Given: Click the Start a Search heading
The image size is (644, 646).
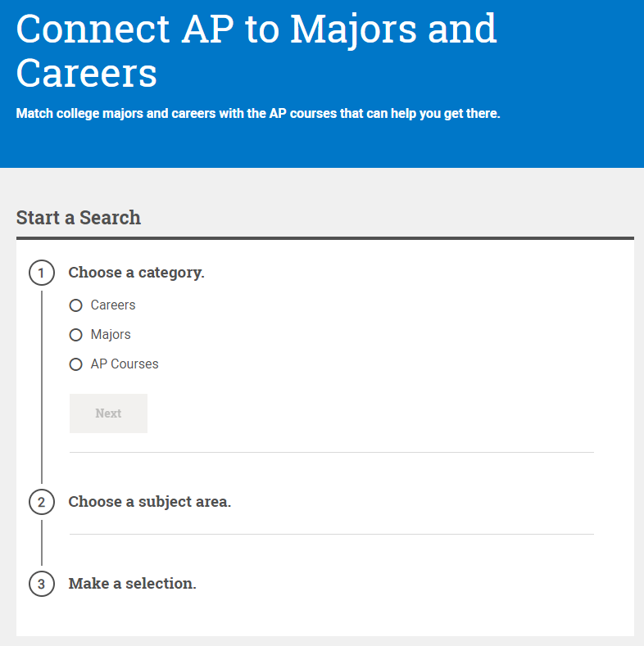Looking at the screenshot, I should (79, 217).
